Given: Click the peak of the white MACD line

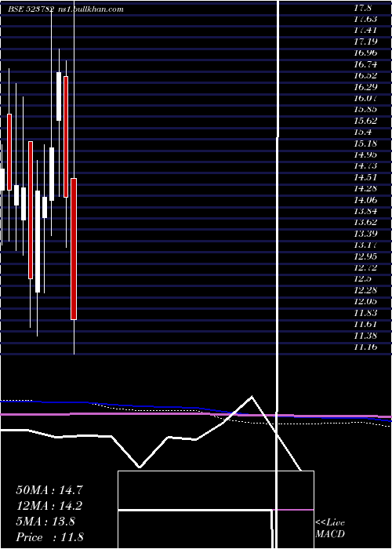Looking at the screenshot, I should coord(252,397).
